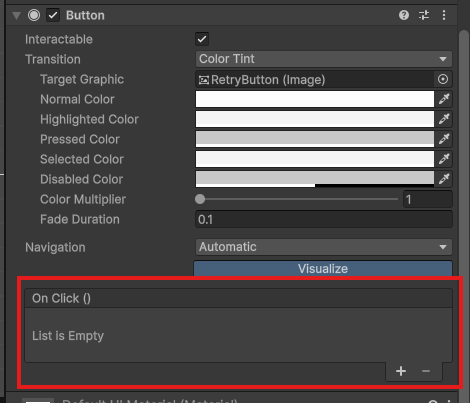470x403 pixels.
Task: Click the Color Multiplier slider handle
Action: point(200,199)
